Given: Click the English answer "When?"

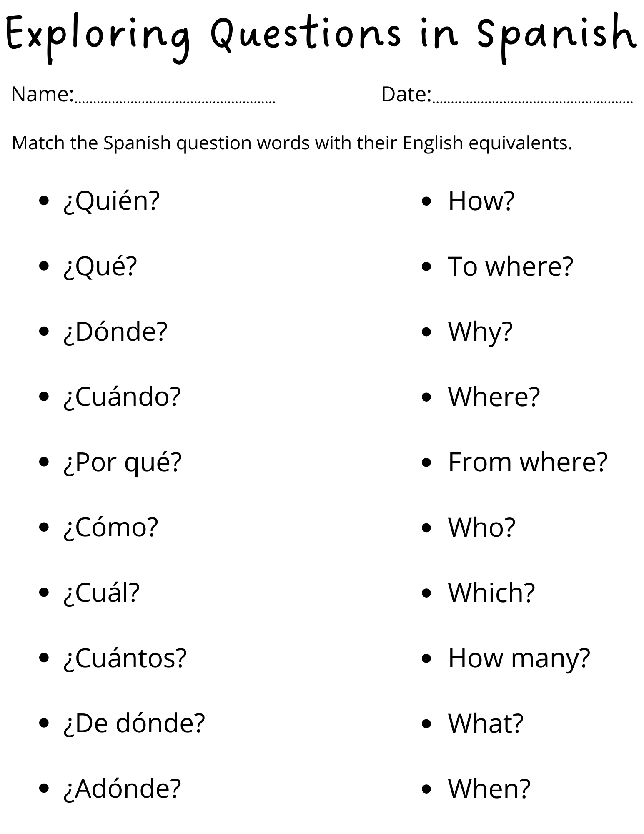Looking at the screenshot, I should tap(489, 789).
